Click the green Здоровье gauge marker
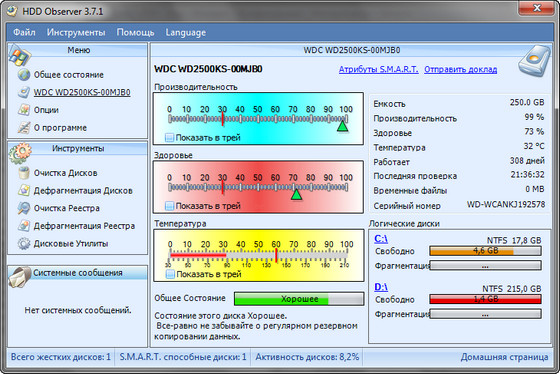Image resolution: width=560 pixels, height=374 pixels. [x=296, y=194]
